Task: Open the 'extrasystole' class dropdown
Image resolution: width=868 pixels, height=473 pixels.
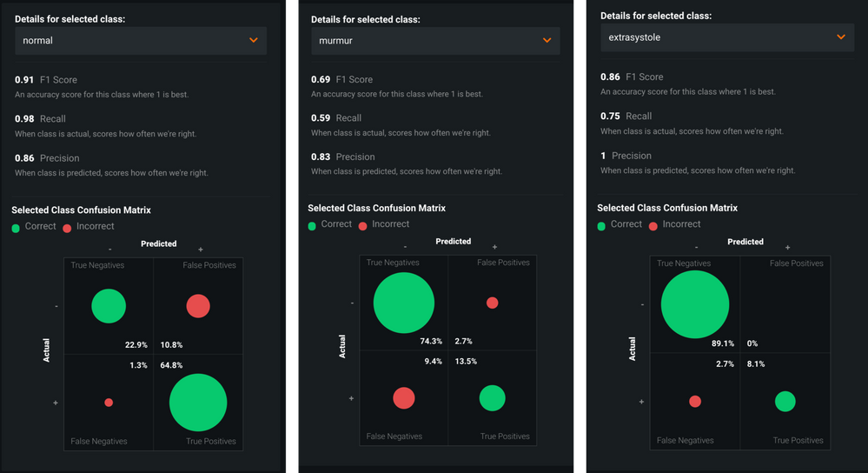Action: point(727,37)
